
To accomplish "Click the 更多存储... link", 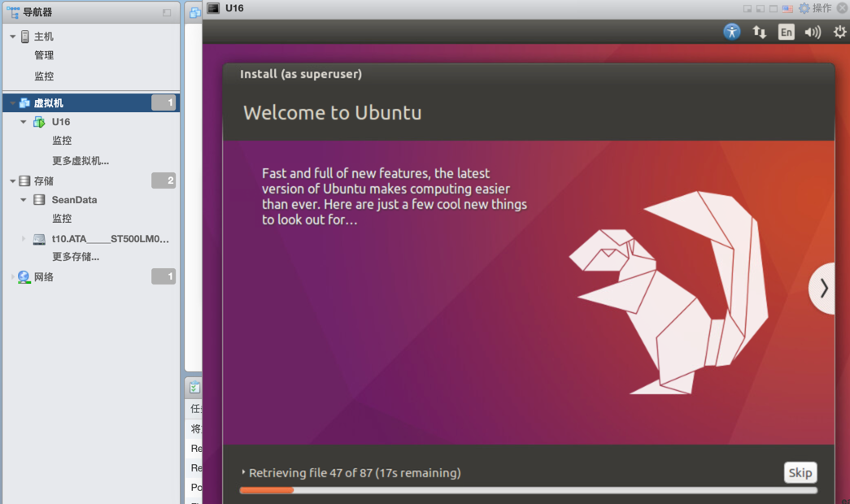I will 76,257.
